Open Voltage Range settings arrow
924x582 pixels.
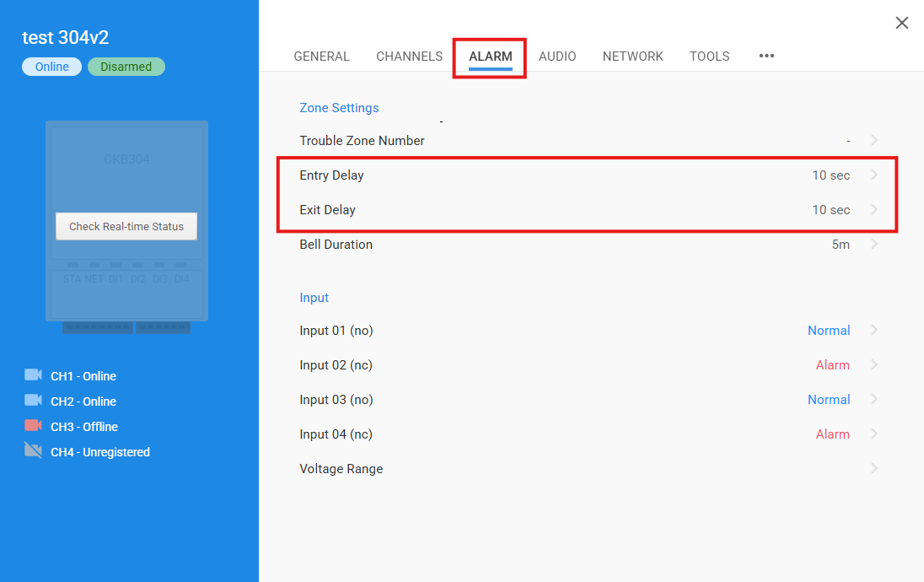[x=874, y=469]
